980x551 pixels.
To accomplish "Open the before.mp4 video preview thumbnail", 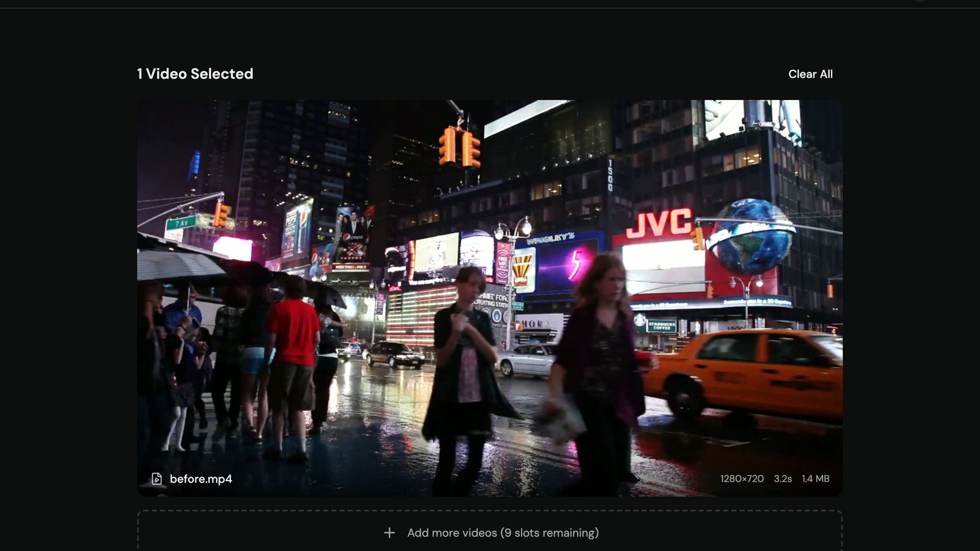I will point(490,298).
